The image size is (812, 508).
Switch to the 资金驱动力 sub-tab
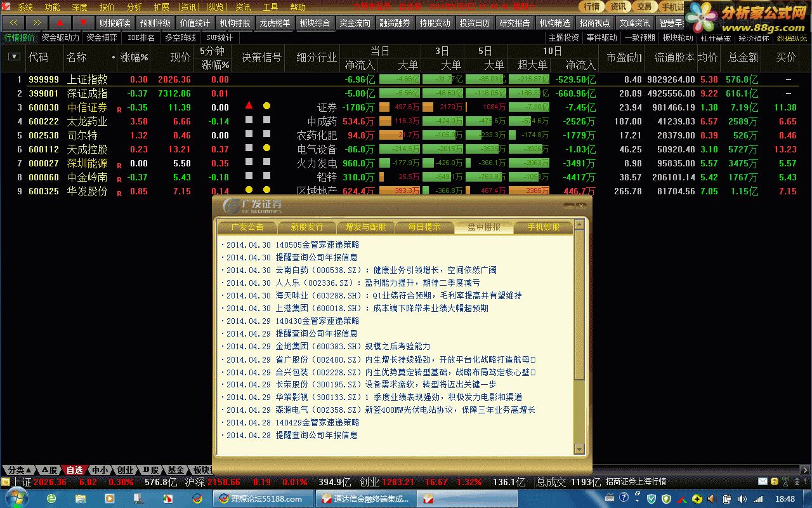[x=60, y=37]
